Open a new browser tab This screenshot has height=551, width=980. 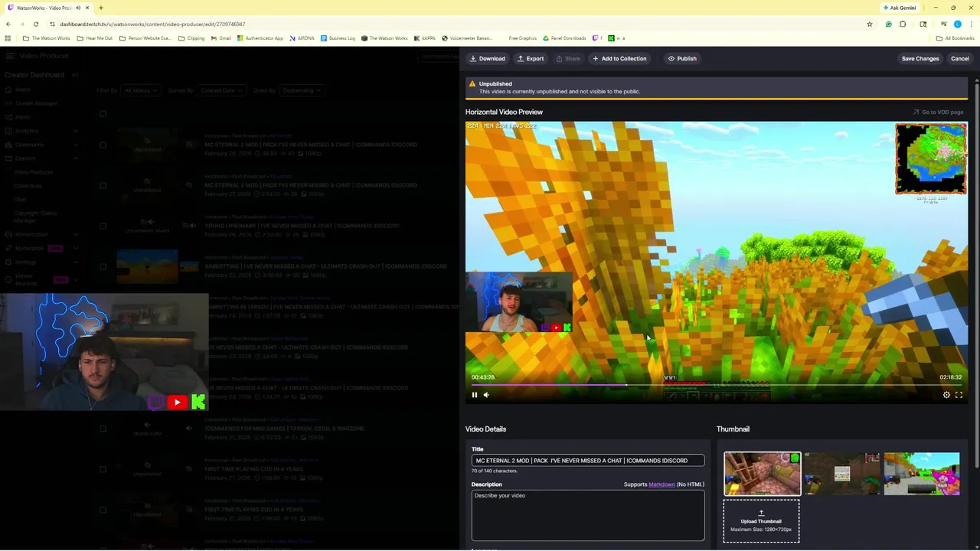tap(100, 8)
